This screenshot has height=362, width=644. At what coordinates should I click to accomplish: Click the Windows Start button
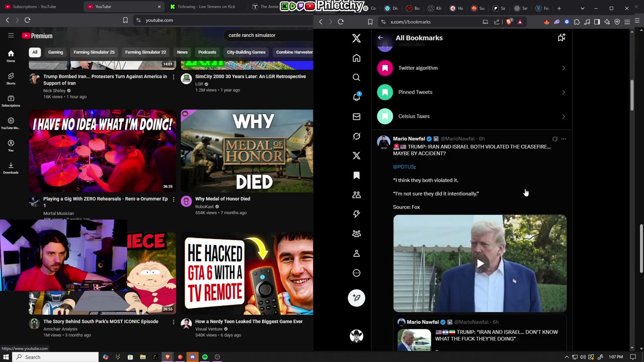(x=6, y=357)
